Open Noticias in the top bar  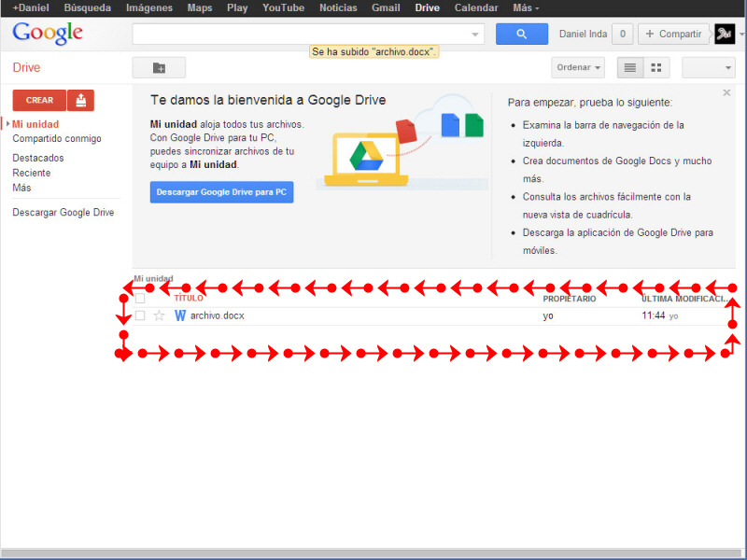(338, 8)
